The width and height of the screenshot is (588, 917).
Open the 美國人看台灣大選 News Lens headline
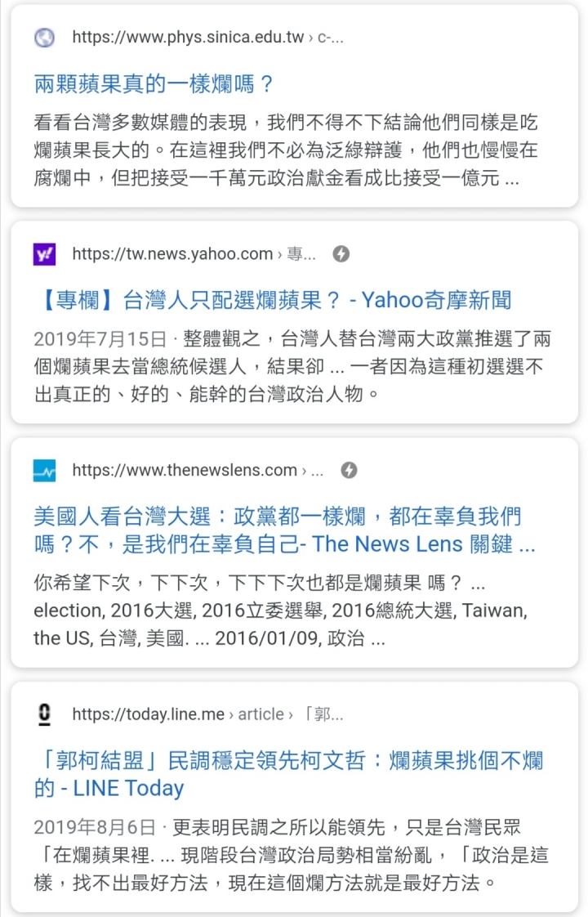click(284, 530)
